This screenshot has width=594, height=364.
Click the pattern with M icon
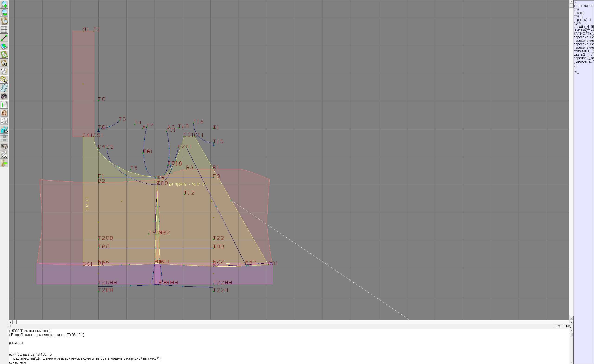point(4,63)
